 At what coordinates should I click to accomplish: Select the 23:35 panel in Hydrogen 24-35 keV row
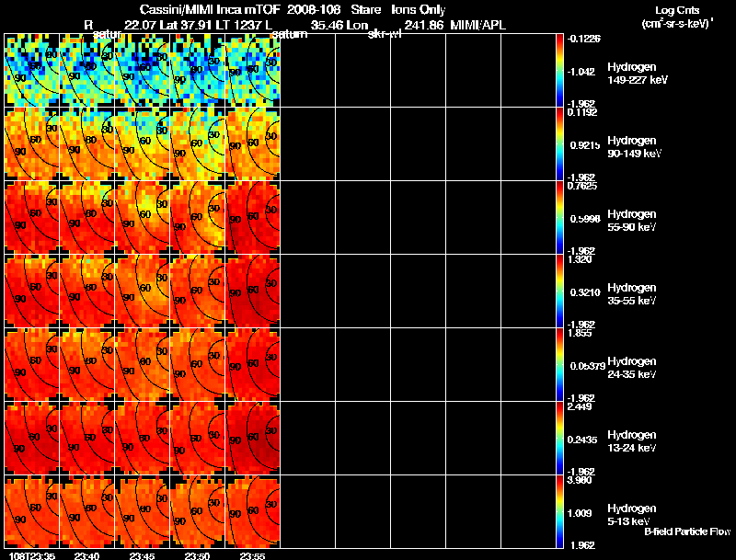coord(32,364)
